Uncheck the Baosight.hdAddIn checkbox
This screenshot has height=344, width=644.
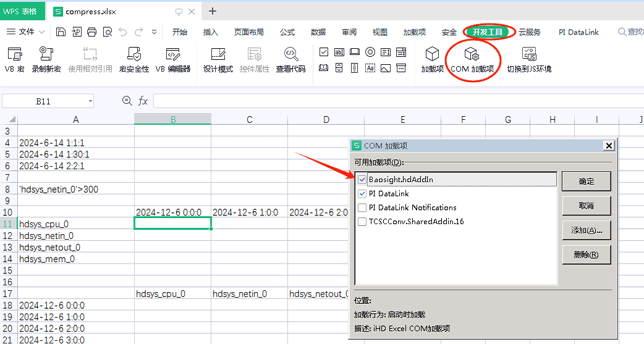(x=362, y=179)
